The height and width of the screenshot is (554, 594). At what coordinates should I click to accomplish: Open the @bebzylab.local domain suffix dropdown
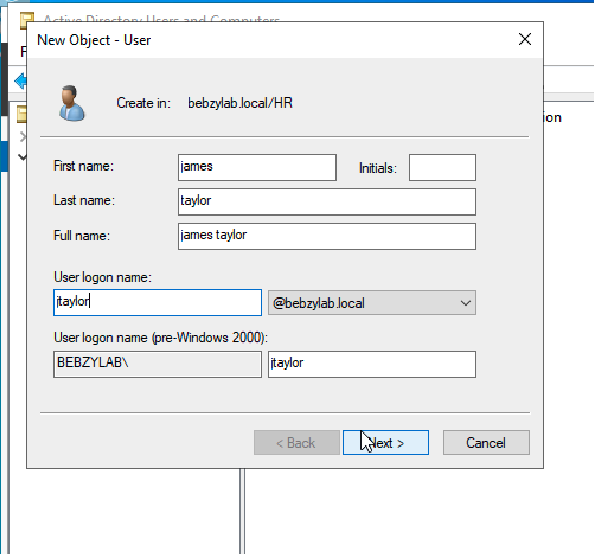tap(372, 302)
